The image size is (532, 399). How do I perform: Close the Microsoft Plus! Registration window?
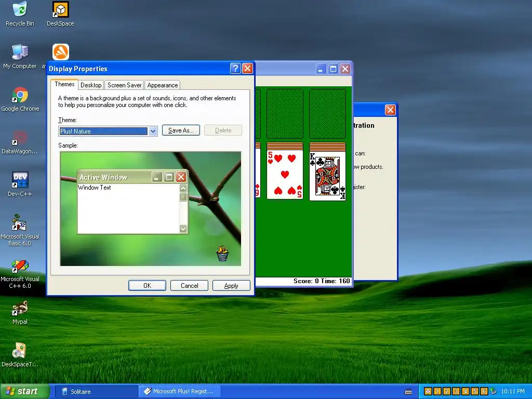[390, 110]
